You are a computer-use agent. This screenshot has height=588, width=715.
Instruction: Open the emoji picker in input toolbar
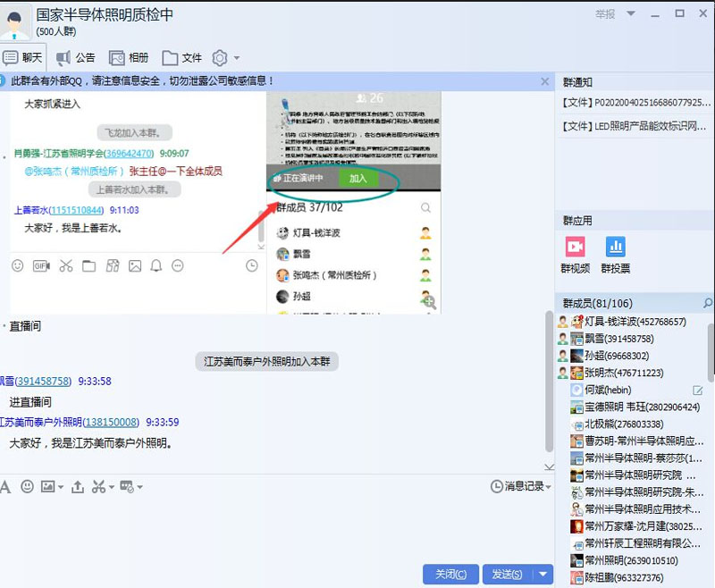click(x=28, y=487)
